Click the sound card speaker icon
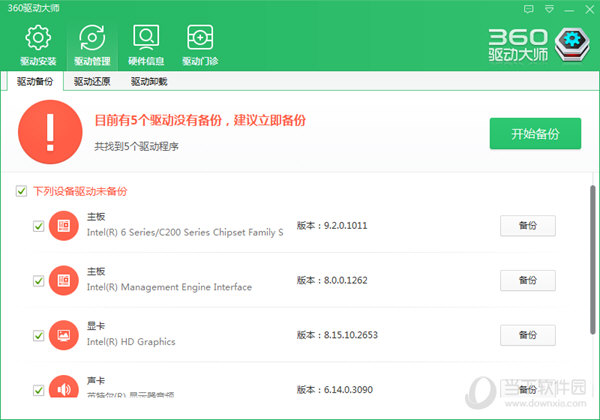Viewport: 600px width, 420px height. (64, 386)
